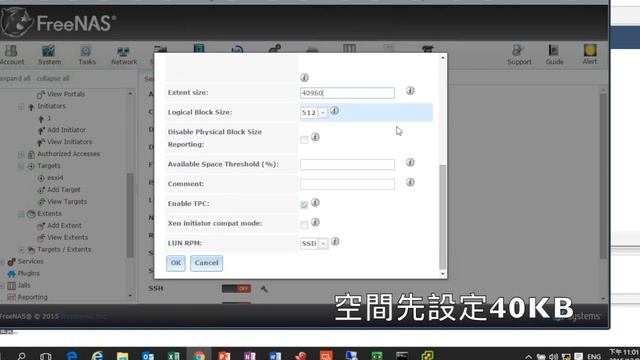Focus the Available Space Threshold input field

pos(347,164)
